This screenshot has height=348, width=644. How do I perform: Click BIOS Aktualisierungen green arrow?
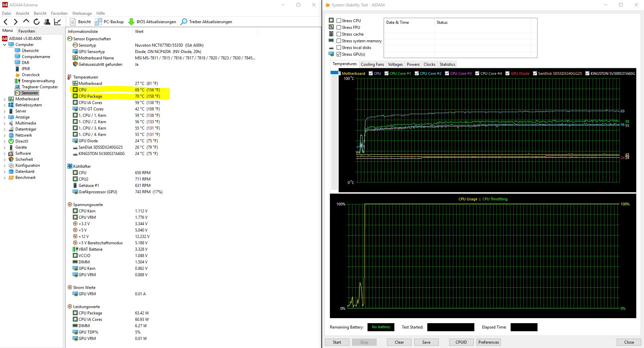(152, 22)
